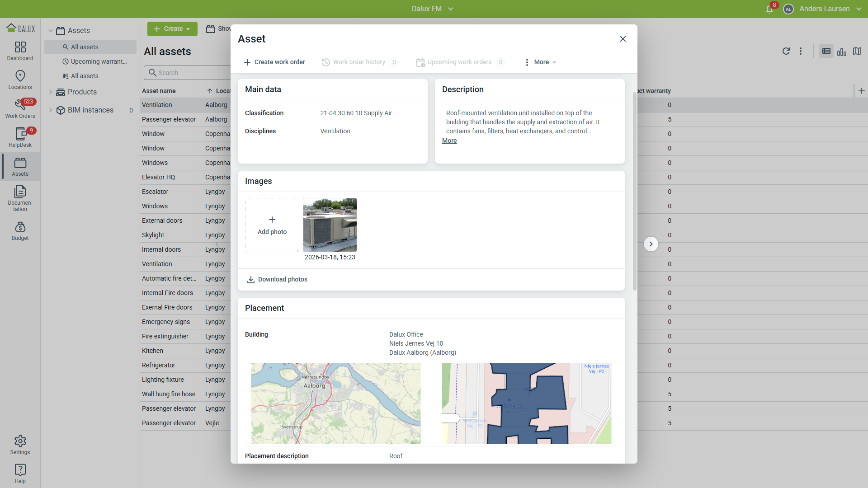
Task: Expand the BIM instances tree node
Action: pos(51,110)
